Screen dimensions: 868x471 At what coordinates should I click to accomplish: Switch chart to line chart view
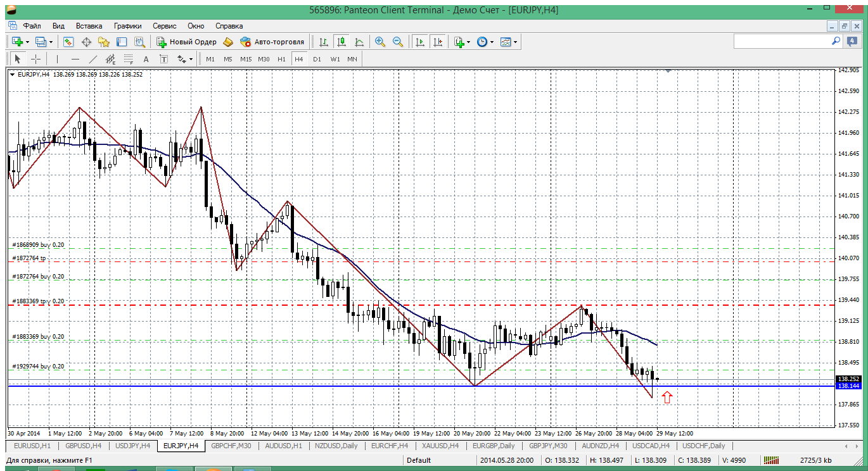[359, 42]
